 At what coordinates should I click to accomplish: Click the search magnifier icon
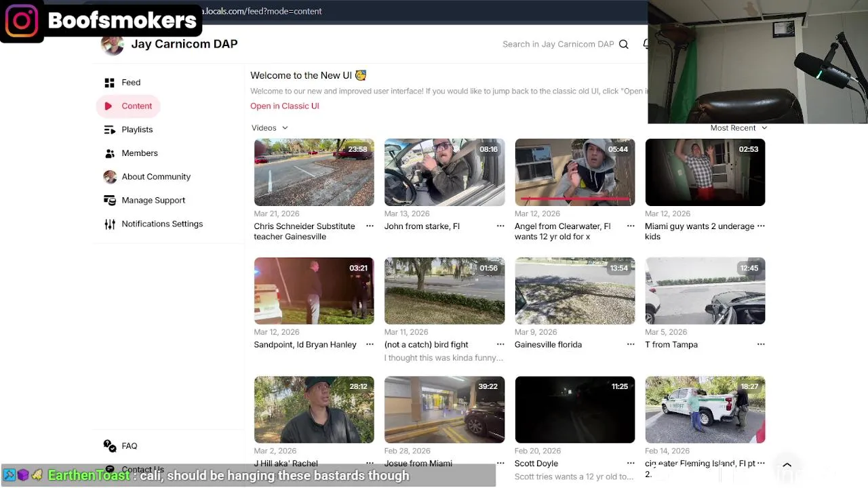point(624,44)
